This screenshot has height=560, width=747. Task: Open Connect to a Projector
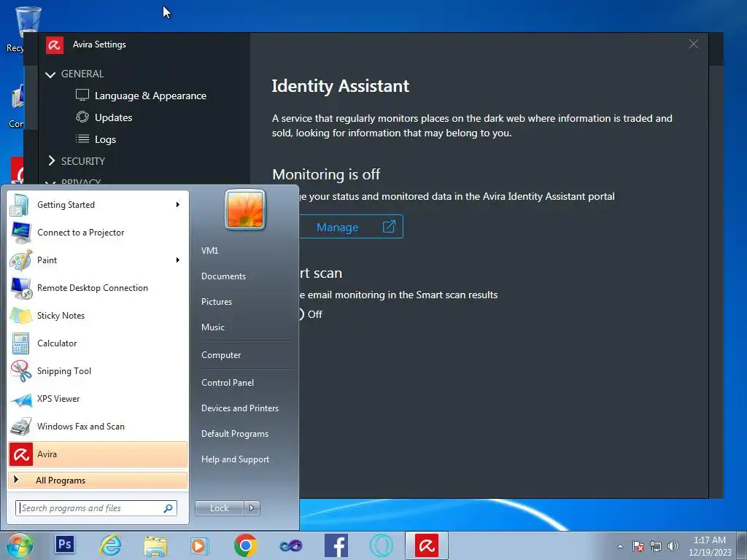click(98, 233)
